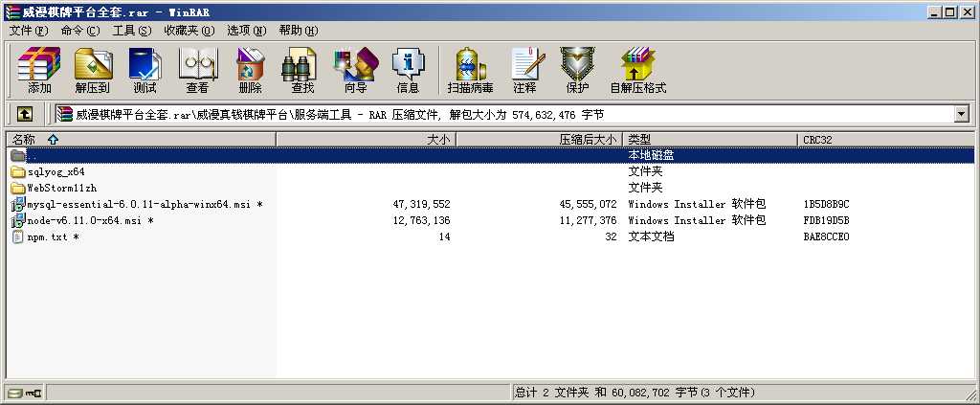Click the 解压到 (Extract To) toolbar icon
This screenshot has width=980, height=405.
click(x=93, y=70)
